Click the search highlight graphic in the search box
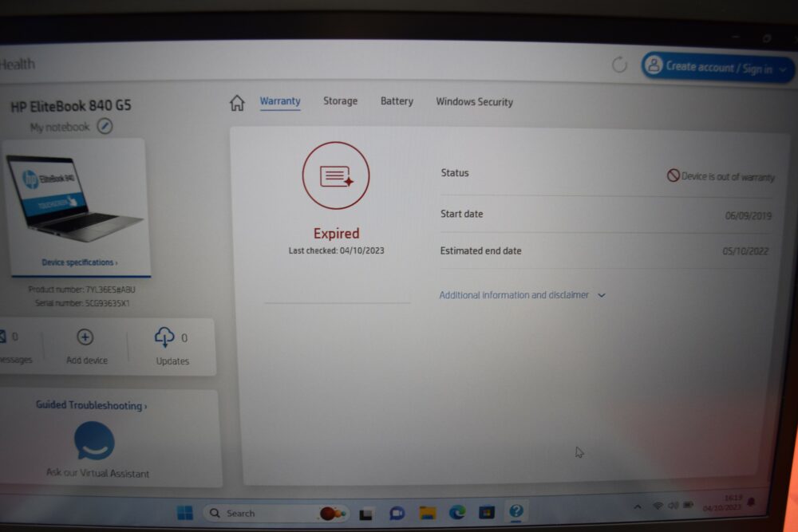Viewport: 798px width, 532px height. (331, 514)
